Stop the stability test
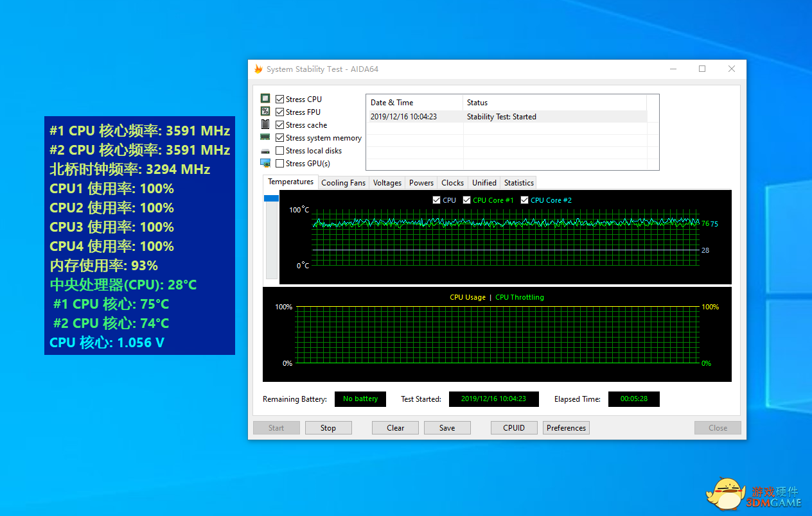Viewport: 812px width, 516px height. click(328, 428)
